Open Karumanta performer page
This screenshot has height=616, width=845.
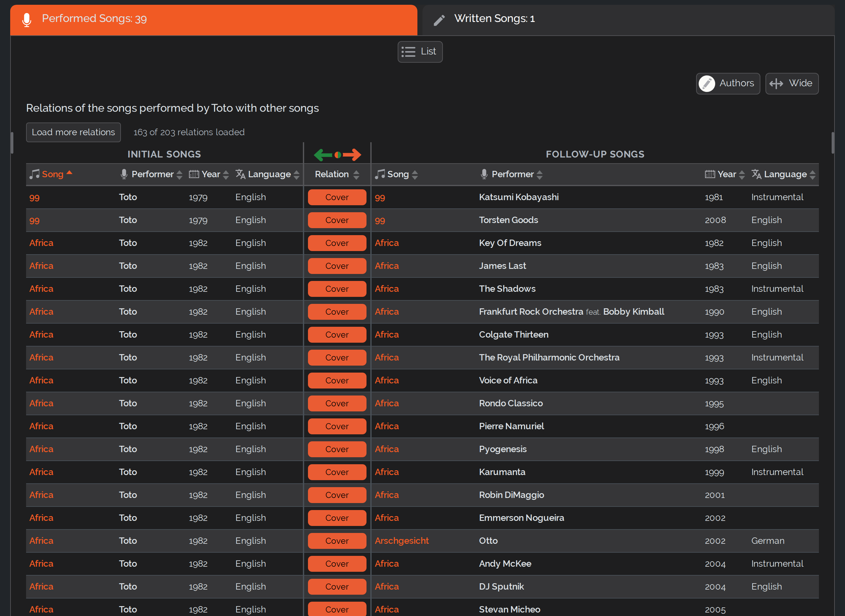[x=502, y=472]
